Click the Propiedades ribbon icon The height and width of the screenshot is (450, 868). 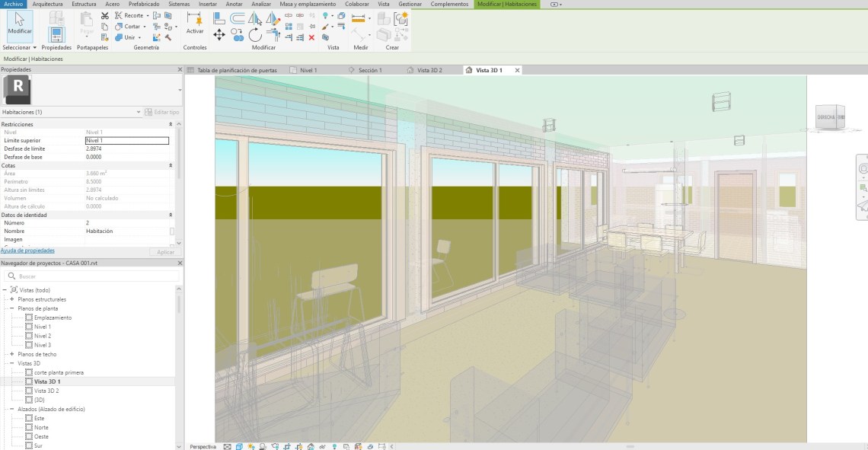point(56,34)
